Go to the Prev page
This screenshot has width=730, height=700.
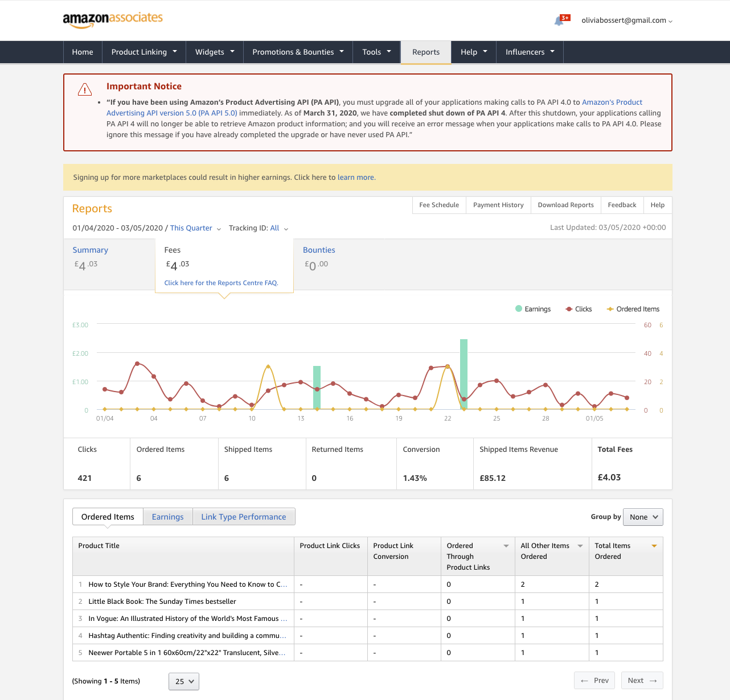point(594,681)
